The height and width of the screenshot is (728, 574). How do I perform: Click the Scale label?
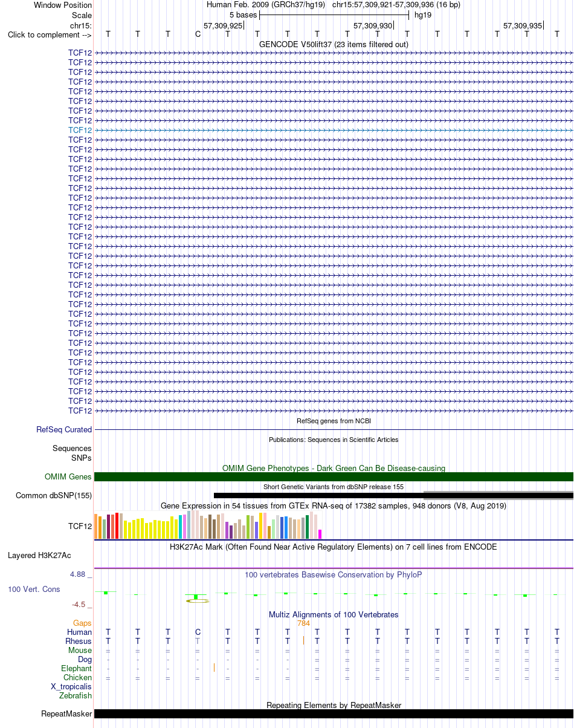click(x=82, y=15)
